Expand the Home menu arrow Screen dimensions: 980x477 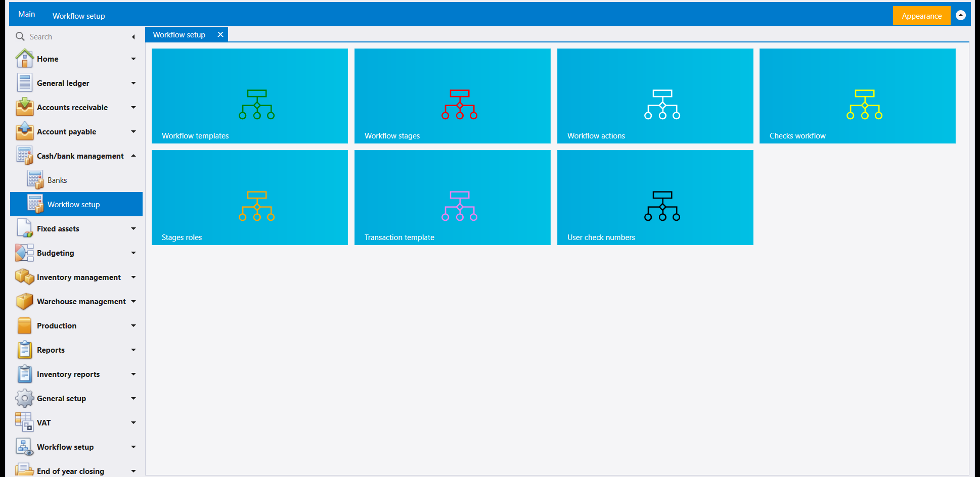tap(133, 59)
